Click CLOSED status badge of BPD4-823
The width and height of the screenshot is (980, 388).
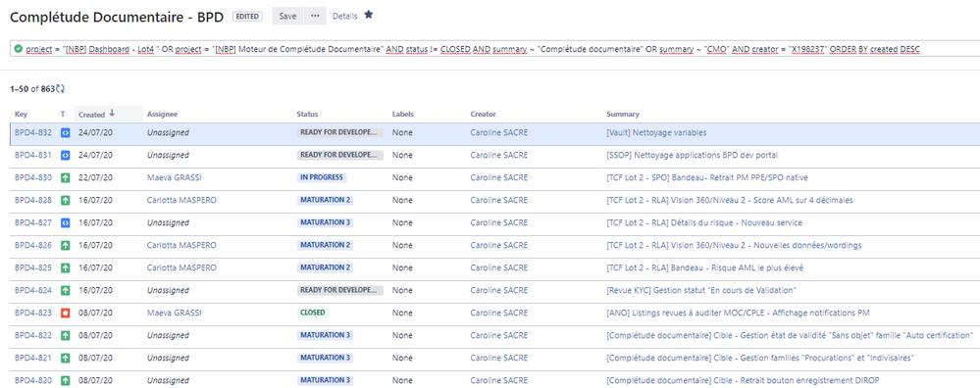click(x=313, y=313)
